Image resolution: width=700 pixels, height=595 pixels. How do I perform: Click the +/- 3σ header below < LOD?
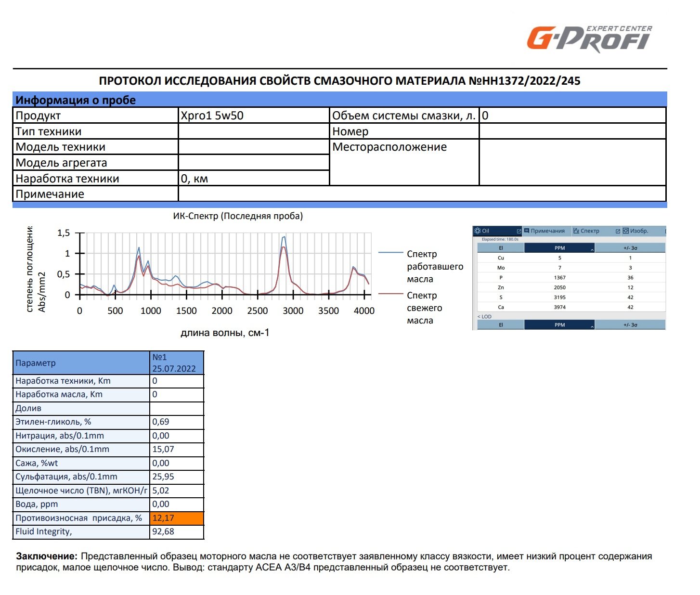coord(630,325)
